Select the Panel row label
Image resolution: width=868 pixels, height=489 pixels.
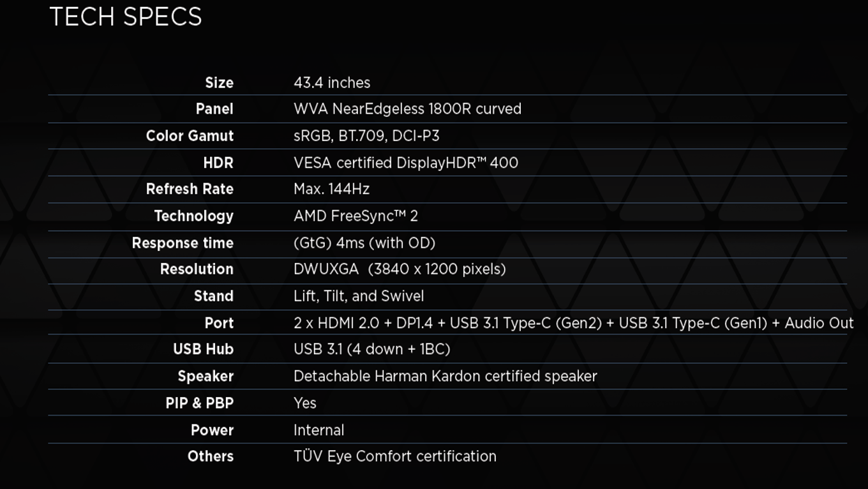(x=214, y=109)
